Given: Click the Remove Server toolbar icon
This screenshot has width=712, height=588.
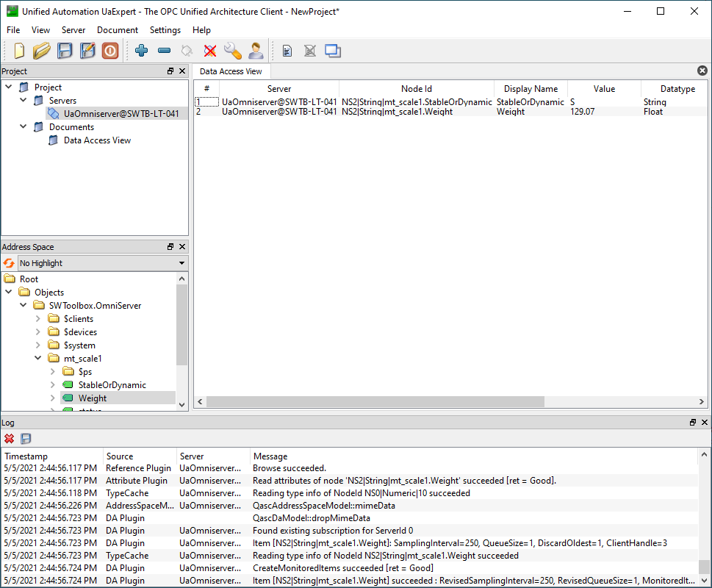Looking at the screenshot, I should 165,51.
